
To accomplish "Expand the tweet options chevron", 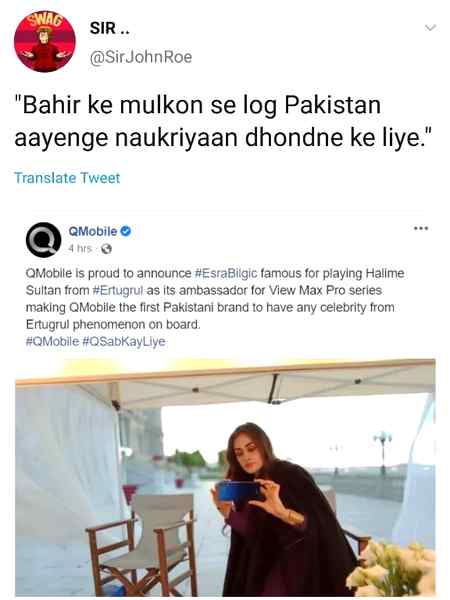I will (x=430, y=28).
